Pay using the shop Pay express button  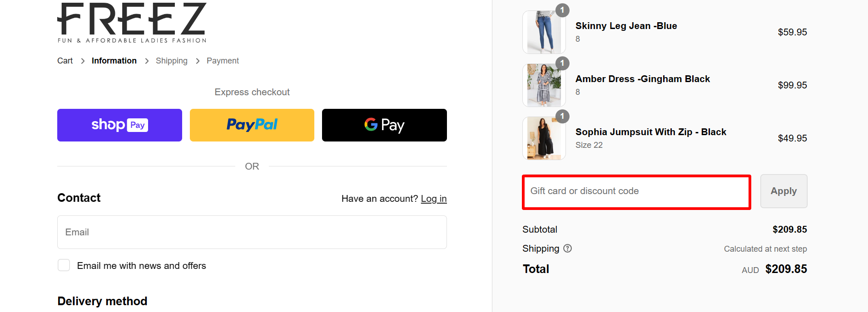(119, 125)
